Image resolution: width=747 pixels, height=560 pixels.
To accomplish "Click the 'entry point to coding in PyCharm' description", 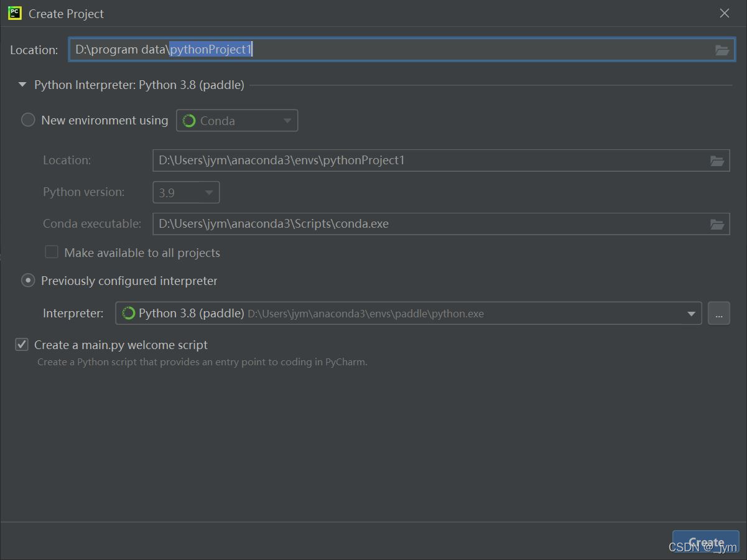I will tap(202, 362).
